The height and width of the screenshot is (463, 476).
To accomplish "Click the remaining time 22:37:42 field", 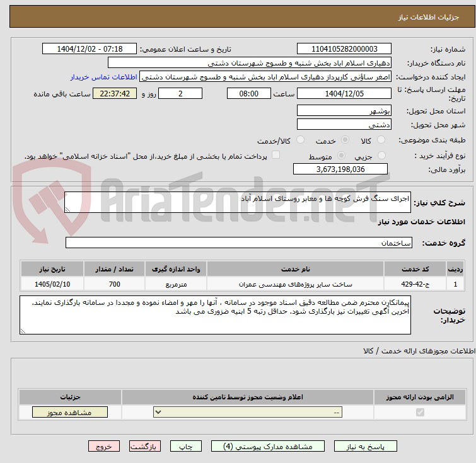I will tap(115, 93).
